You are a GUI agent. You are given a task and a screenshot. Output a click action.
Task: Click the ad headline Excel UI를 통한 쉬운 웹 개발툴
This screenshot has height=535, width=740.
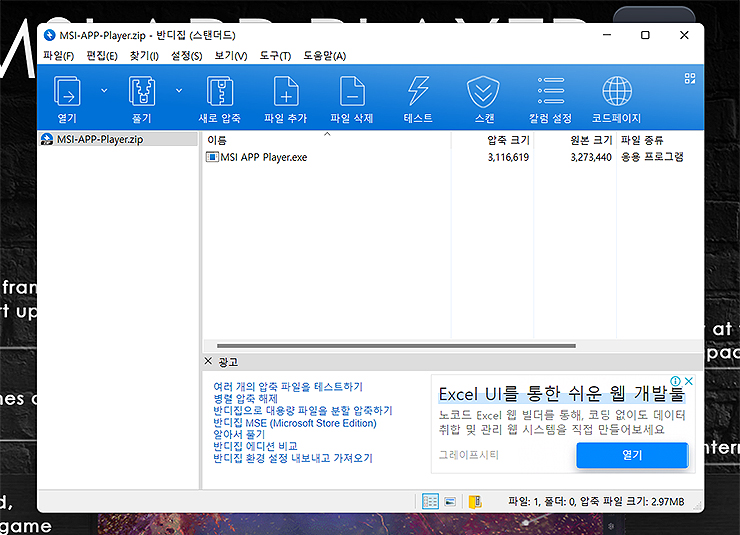tap(562, 394)
